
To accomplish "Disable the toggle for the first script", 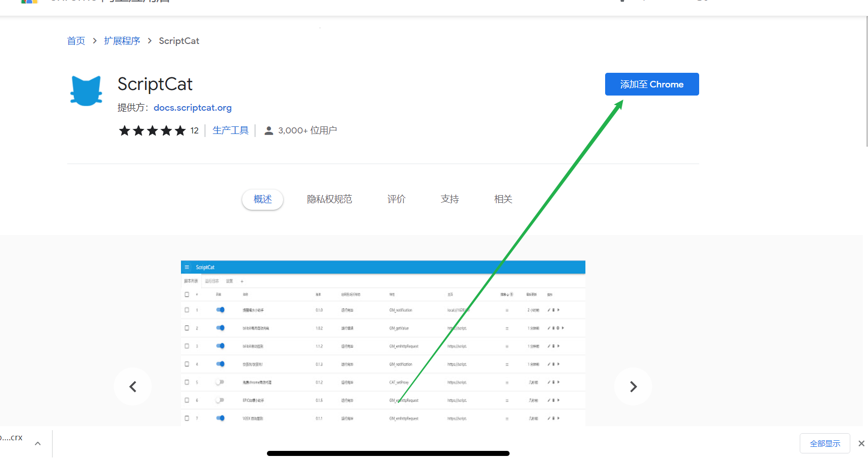I will tap(220, 309).
